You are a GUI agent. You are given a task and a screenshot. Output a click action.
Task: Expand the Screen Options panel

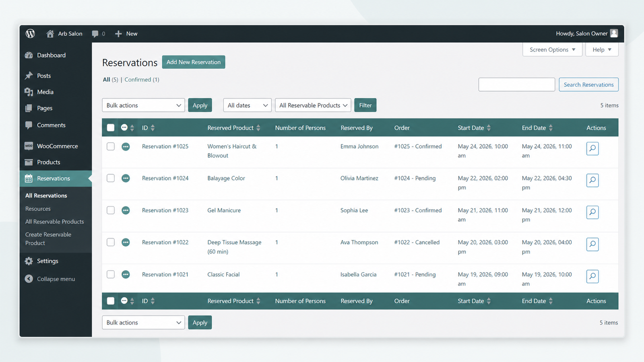[552, 49]
